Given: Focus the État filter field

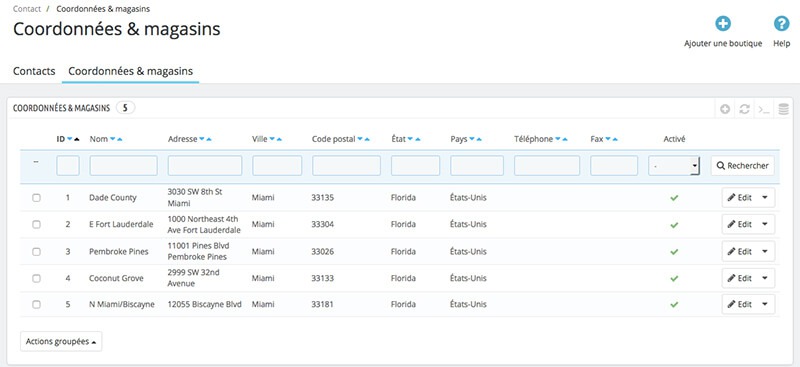Looking at the screenshot, I should coord(415,166).
